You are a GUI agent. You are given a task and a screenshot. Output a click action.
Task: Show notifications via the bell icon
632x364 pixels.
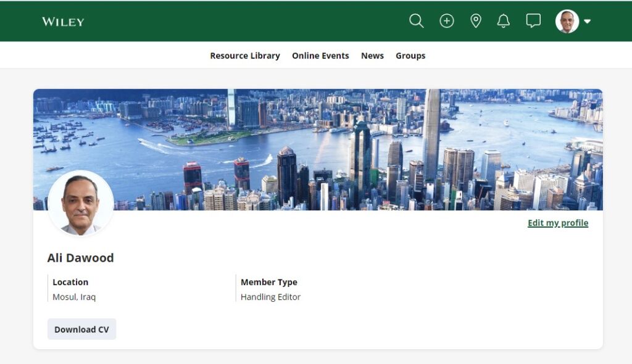(504, 21)
